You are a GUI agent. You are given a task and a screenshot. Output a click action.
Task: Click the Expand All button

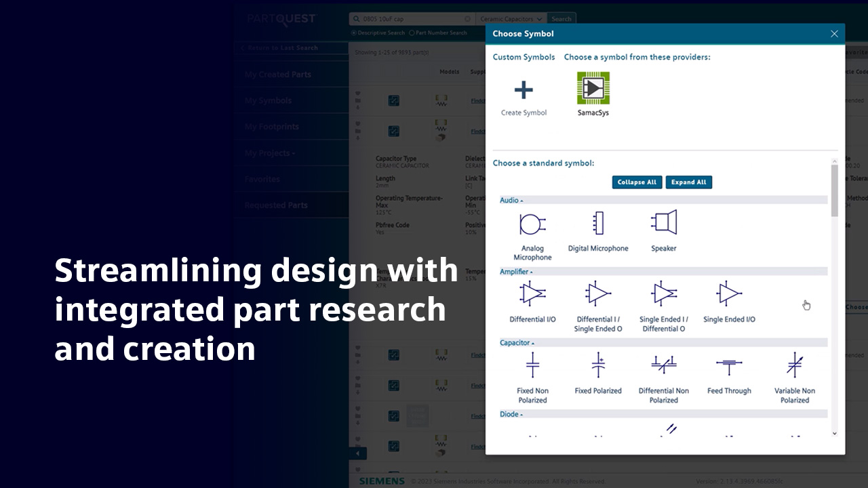coord(689,182)
